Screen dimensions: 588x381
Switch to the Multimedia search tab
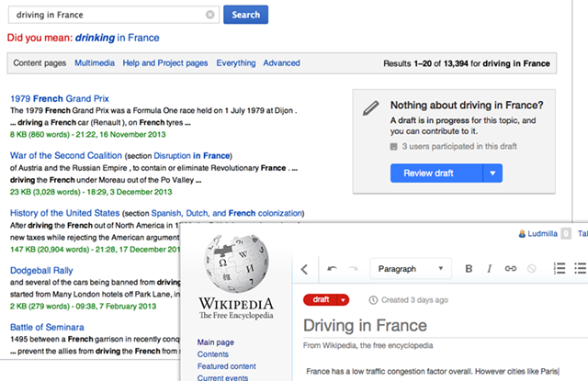pyautogui.click(x=95, y=63)
